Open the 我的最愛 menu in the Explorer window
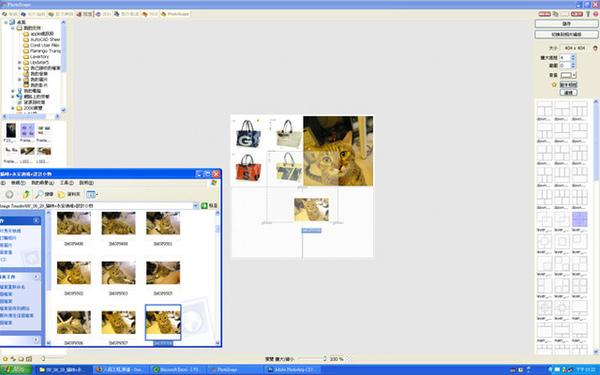Image resolution: width=600 pixels, height=375 pixels. [x=42, y=183]
